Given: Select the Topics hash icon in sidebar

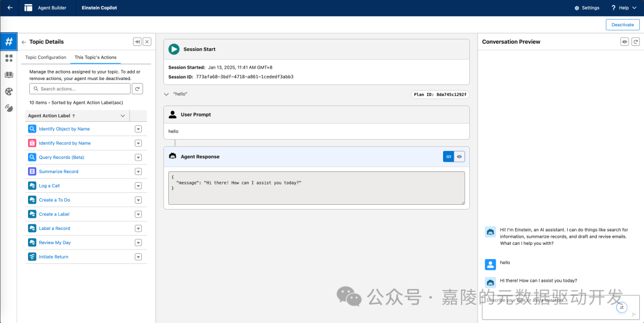Looking at the screenshot, I should tap(8, 42).
